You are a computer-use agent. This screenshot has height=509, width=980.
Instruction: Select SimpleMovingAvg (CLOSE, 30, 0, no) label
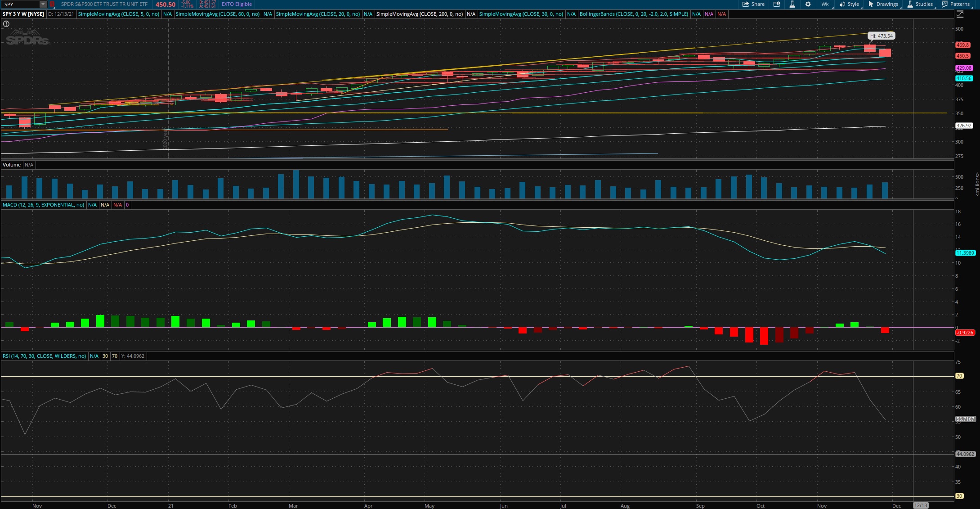point(521,14)
